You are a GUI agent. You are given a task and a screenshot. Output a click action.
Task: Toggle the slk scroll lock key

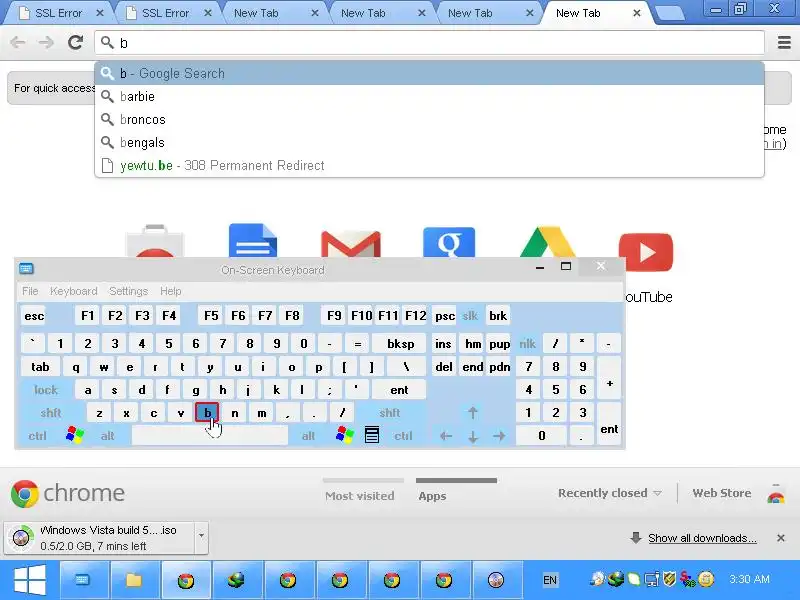470,316
